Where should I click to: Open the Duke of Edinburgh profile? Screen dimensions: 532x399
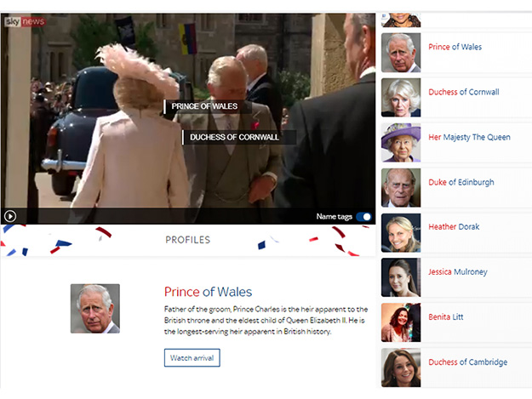[461, 182]
